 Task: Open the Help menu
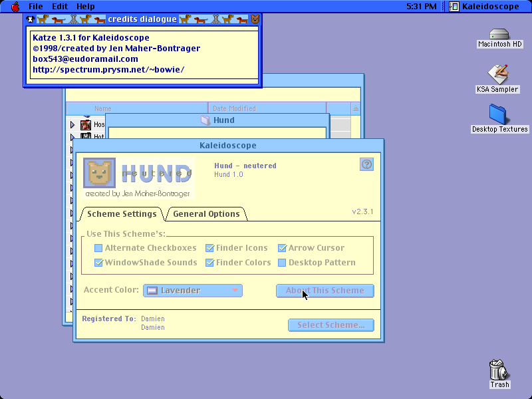(x=86, y=7)
